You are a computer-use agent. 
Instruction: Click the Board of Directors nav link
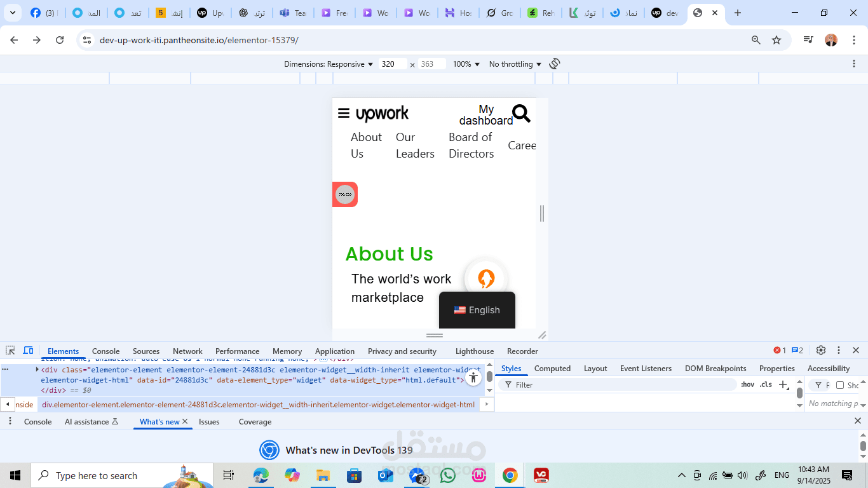click(x=471, y=146)
